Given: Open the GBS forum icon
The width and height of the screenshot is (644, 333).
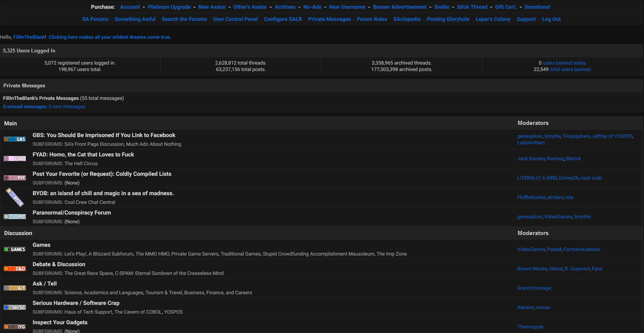Looking at the screenshot, I should 15,139.
